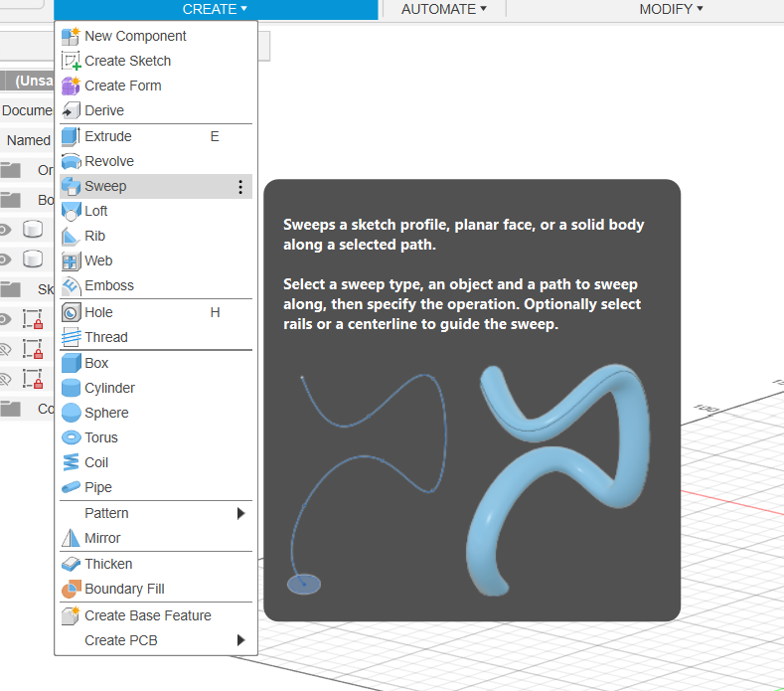784x691 pixels.
Task: Choose the Rib tool icon
Action: (x=71, y=237)
